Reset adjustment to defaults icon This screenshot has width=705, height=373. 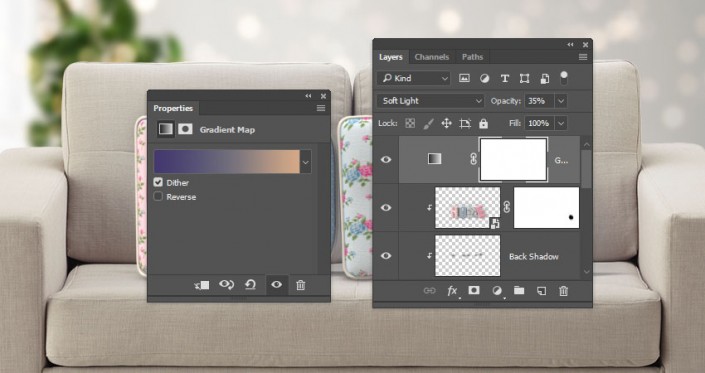(250, 285)
